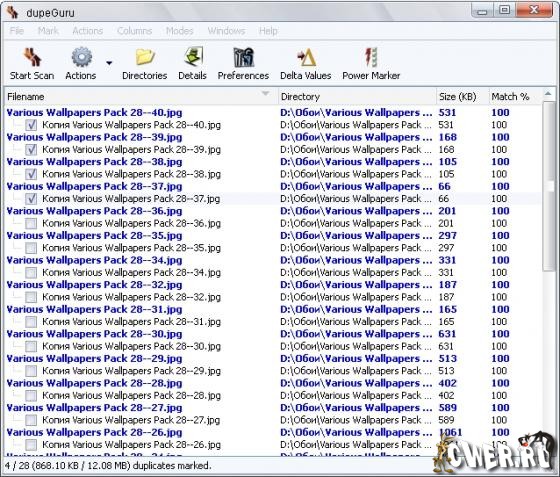Click the scrollbar up arrow
560x477 pixels.
click(x=548, y=94)
